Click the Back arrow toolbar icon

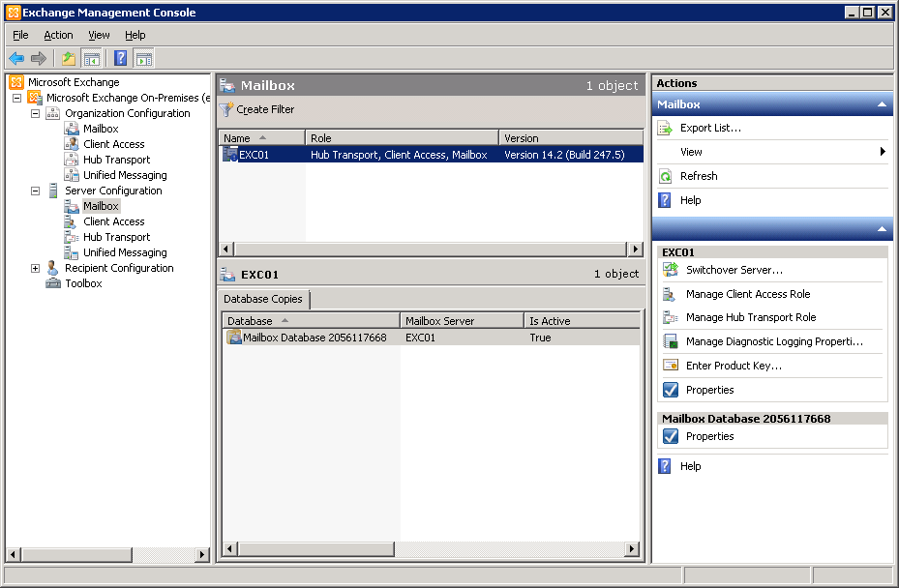[16, 58]
